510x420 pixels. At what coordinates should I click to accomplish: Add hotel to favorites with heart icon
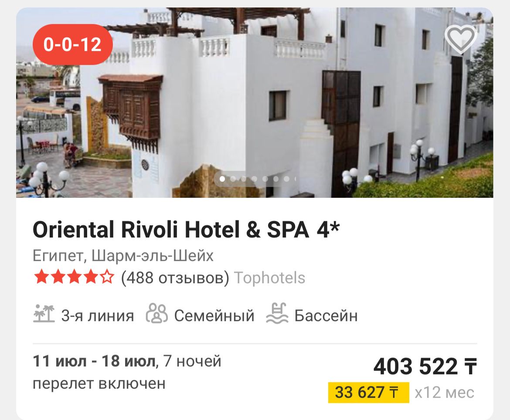tap(460, 39)
